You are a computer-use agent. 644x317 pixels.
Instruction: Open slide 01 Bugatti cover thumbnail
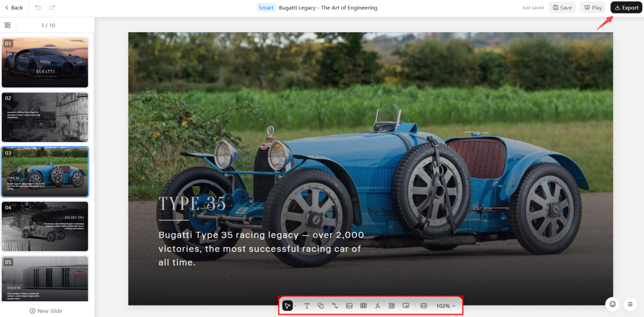click(45, 63)
